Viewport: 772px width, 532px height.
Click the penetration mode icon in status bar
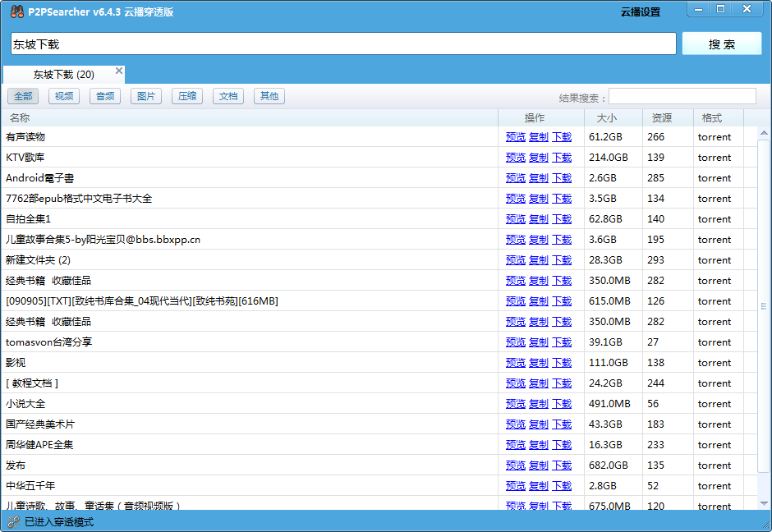coord(12,521)
